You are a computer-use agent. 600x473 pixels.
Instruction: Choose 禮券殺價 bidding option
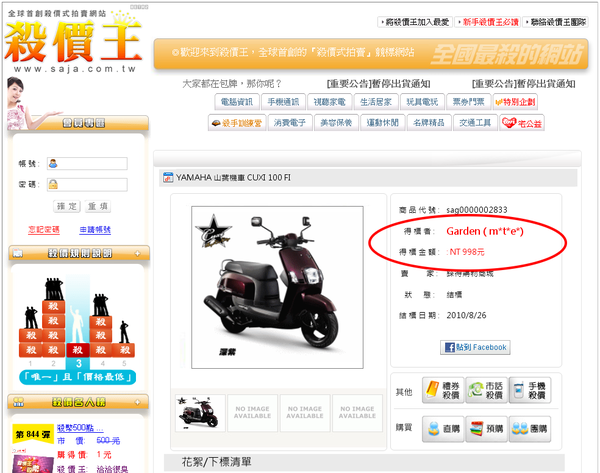click(443, 390)
